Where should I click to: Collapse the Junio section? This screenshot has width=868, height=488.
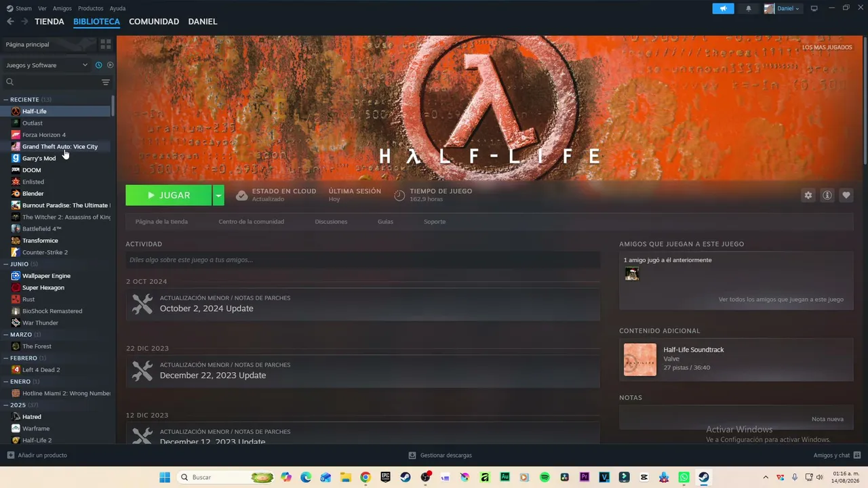6,264
